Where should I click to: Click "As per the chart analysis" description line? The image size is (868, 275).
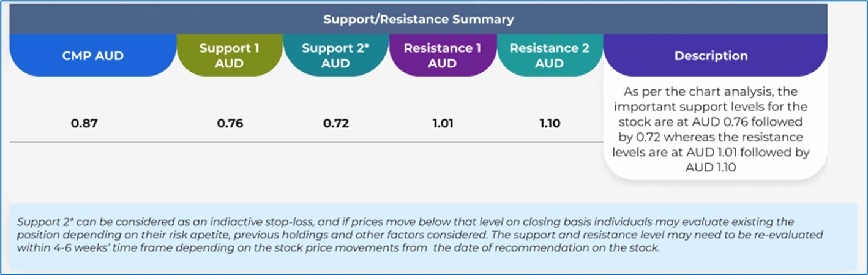[711, 92]
